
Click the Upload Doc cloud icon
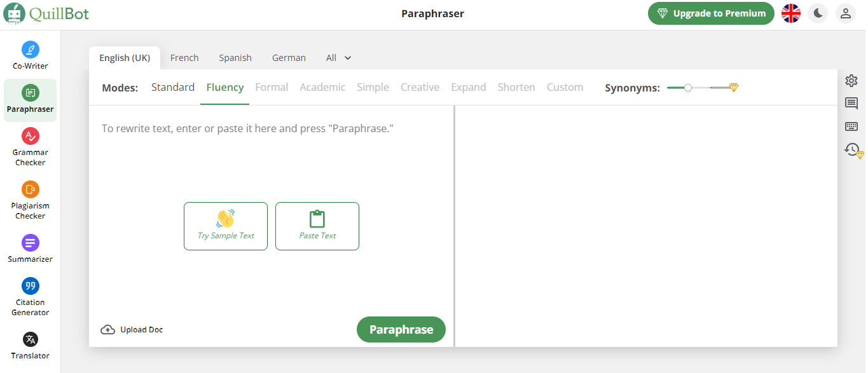108,330
